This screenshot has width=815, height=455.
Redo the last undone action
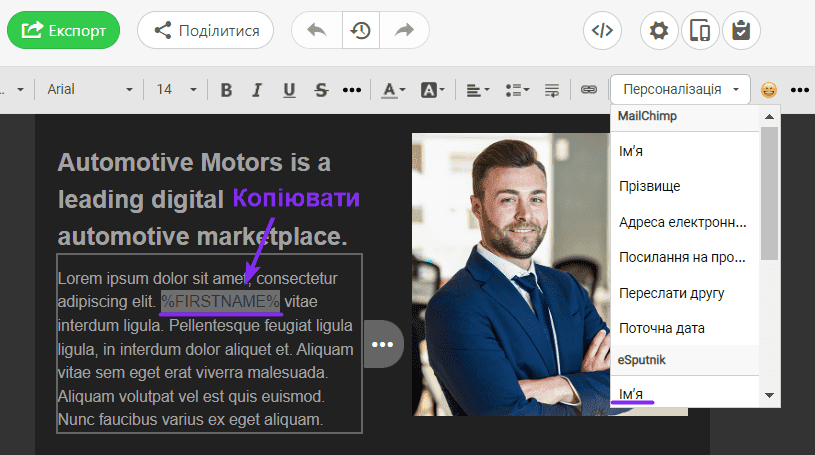404,30
